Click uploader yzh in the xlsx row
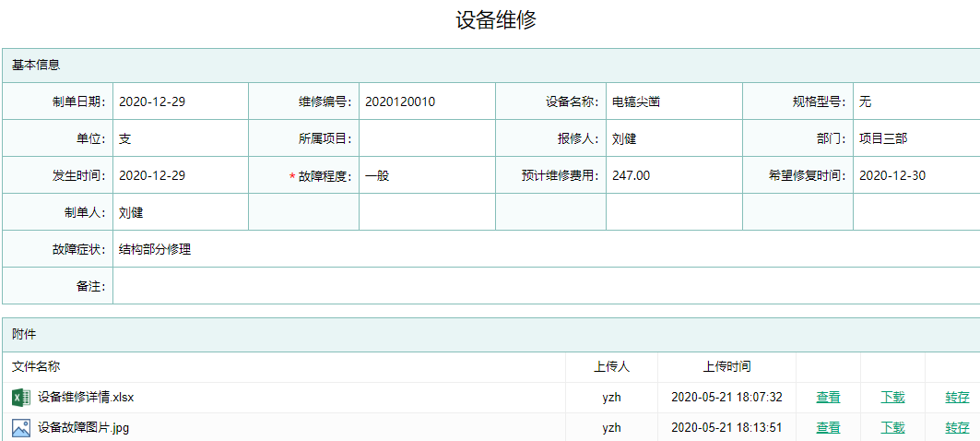 pos(611,398)
